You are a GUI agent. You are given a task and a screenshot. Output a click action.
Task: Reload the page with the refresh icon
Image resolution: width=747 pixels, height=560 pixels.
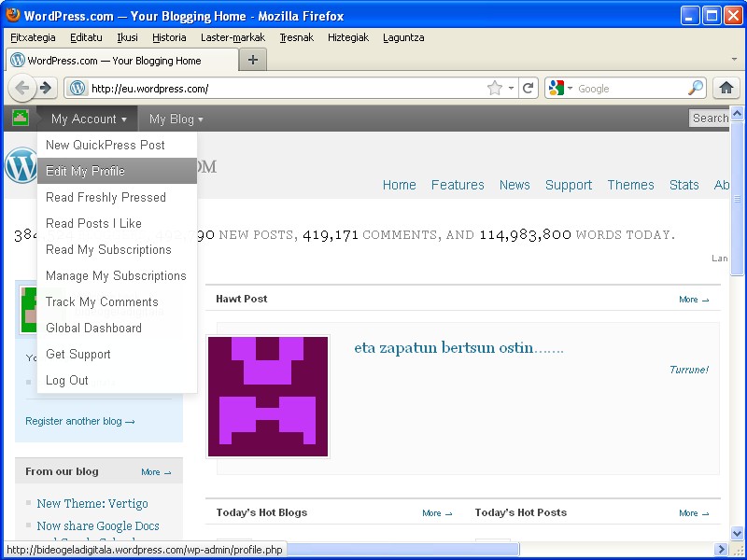[528, 88]
